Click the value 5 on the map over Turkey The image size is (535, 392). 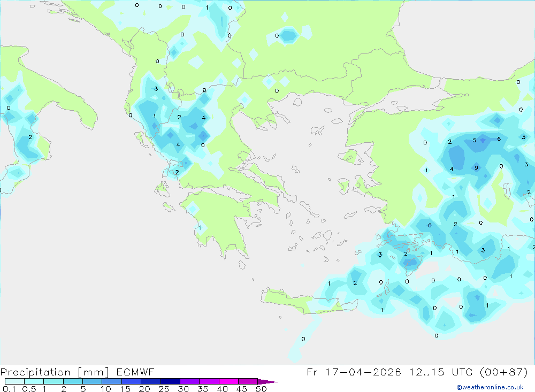point(474,140)
